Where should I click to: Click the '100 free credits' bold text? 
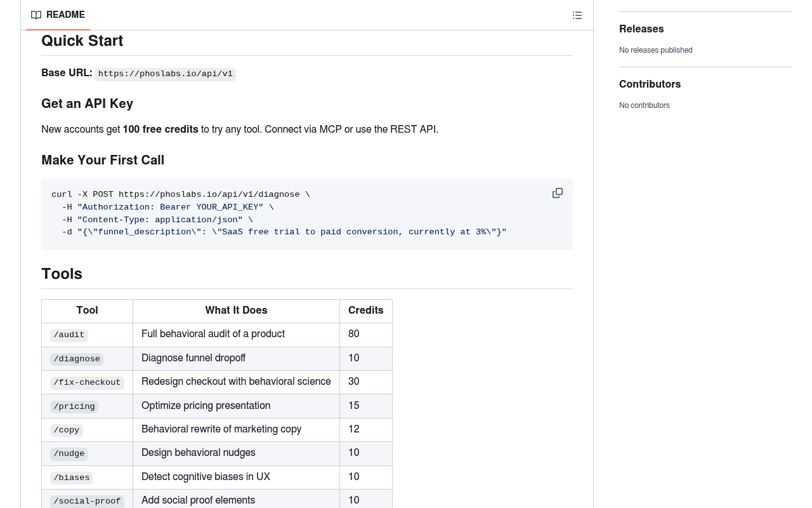pyautogui.click(x=160, y=130)
